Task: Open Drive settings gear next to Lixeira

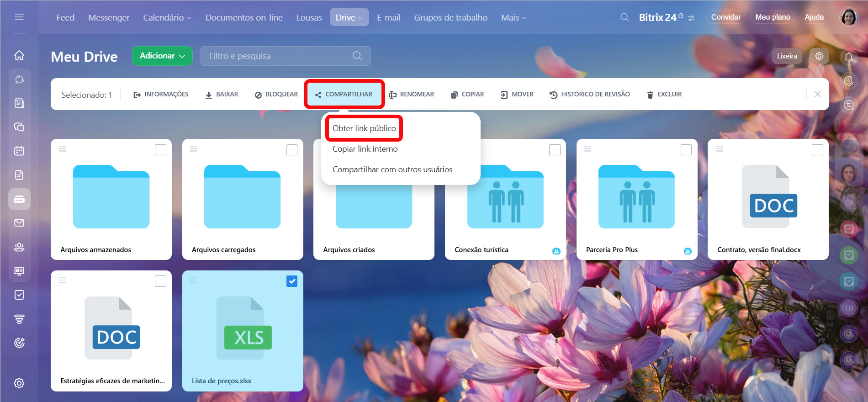Action: (x=819, y=56)
